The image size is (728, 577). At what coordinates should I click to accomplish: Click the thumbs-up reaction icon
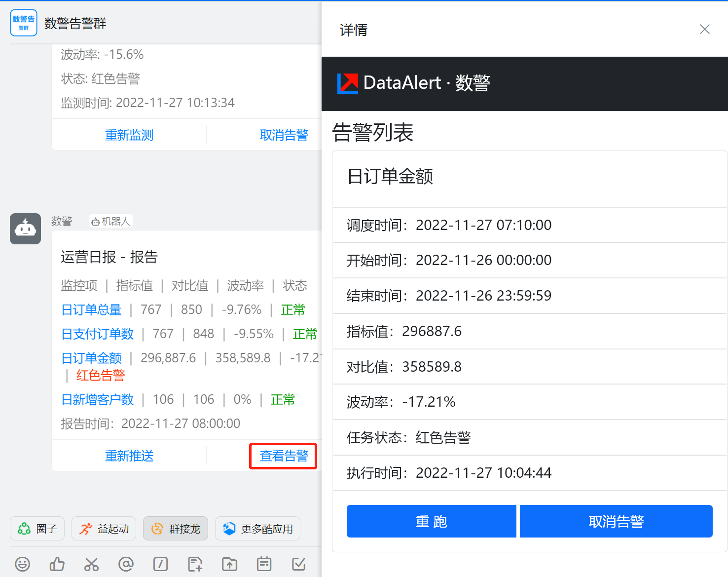tap(57, 564)
